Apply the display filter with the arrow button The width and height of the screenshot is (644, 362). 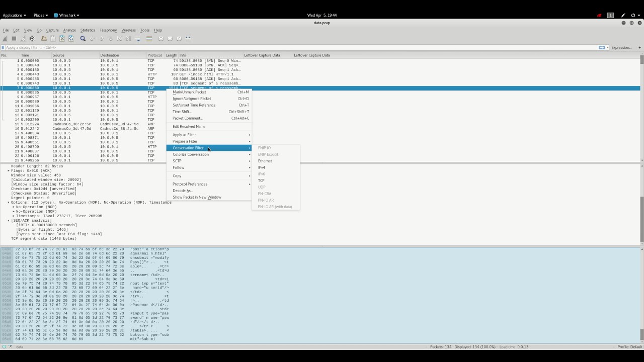601,47
